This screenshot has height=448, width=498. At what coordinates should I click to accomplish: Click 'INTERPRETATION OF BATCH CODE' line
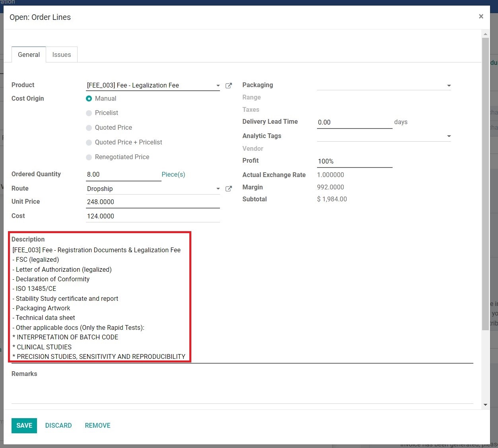coord(65,337)
